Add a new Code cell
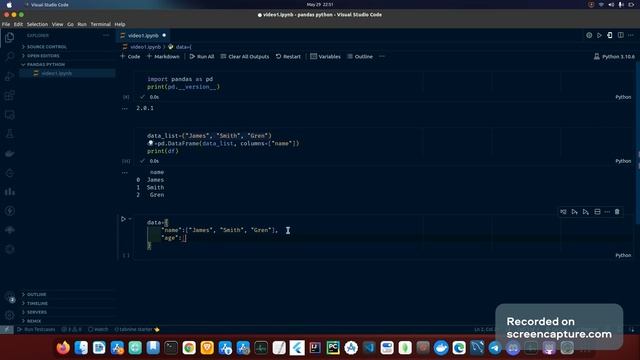 (130, 57)
